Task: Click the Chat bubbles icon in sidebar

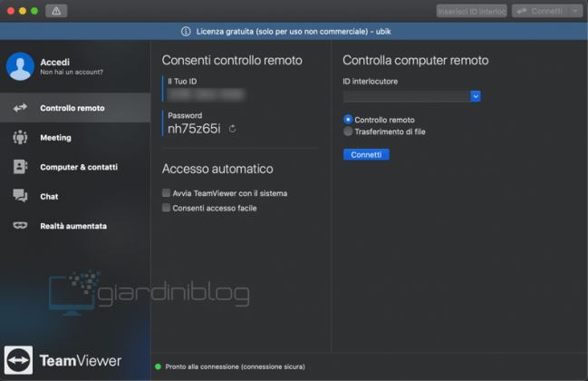Action: [x=20, y=196]
